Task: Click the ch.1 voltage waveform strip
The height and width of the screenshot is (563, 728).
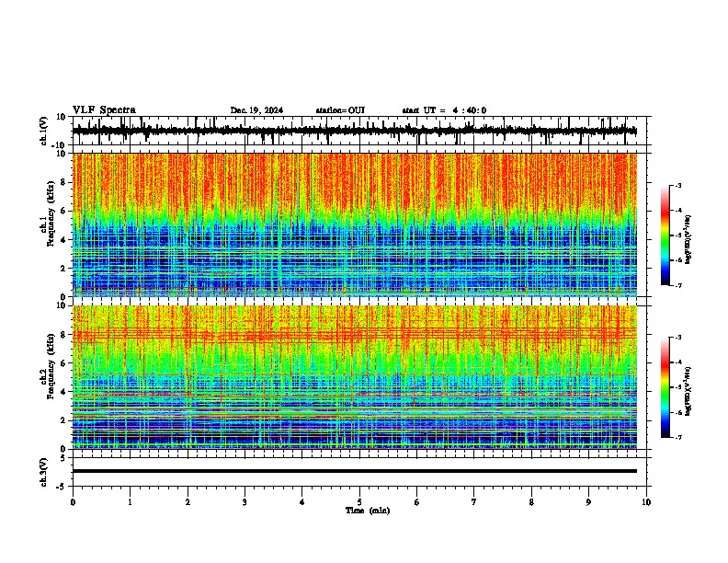Action: [x=355, y=131]
